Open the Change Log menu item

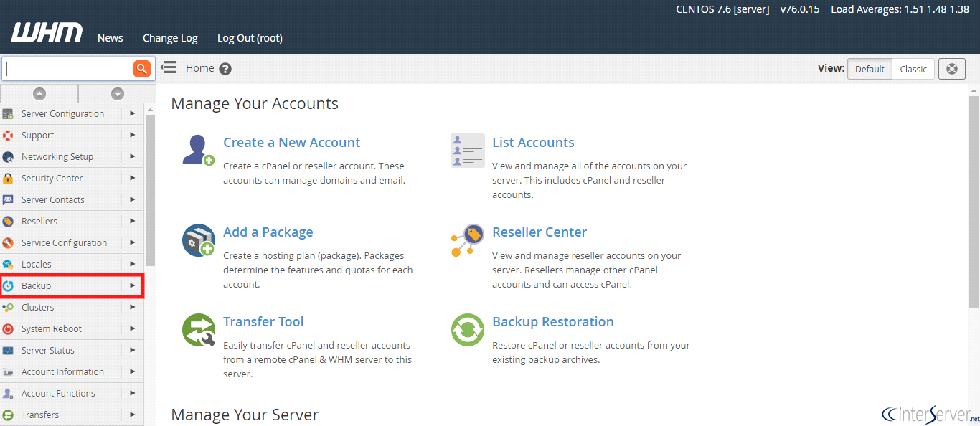[170, 38]
